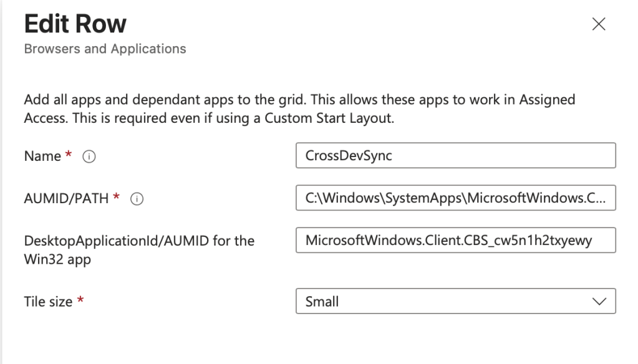
Task: Open the Tile size combo box
Action: 455,302
